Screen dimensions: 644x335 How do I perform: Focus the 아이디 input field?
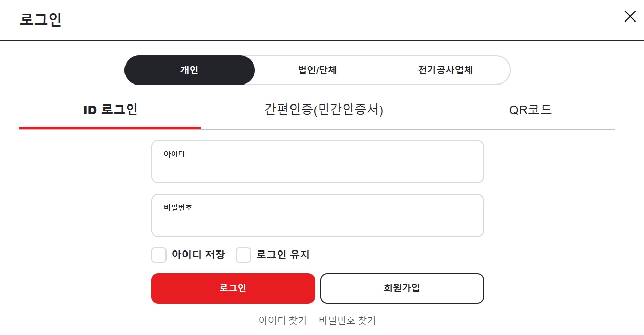click(318, 161)
